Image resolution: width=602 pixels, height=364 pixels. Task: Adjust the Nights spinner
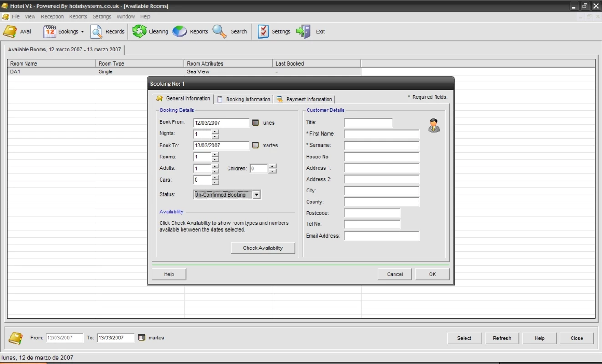tap(215, 134)
